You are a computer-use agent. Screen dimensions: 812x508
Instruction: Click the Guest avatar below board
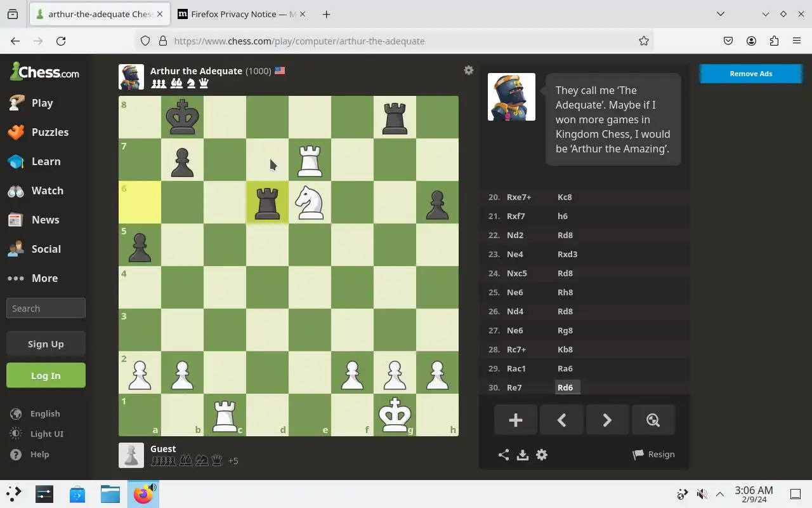131,455
